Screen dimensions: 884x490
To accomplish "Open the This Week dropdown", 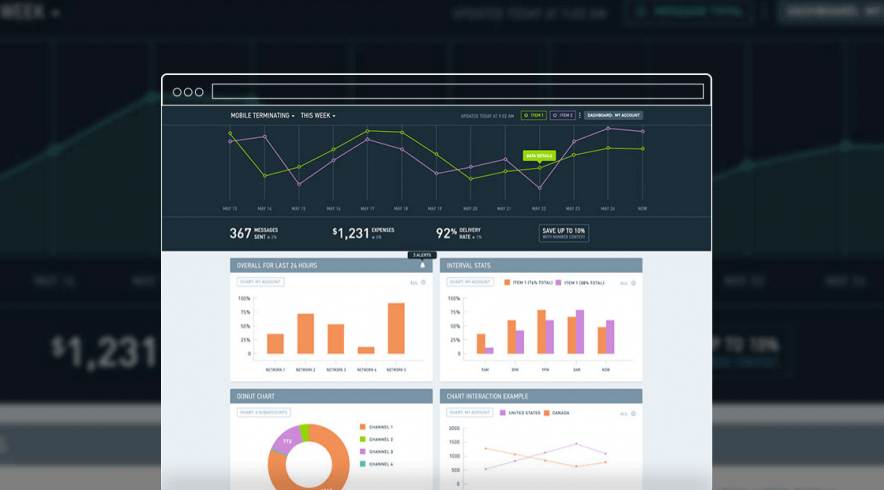I will [x=318, y=115].
